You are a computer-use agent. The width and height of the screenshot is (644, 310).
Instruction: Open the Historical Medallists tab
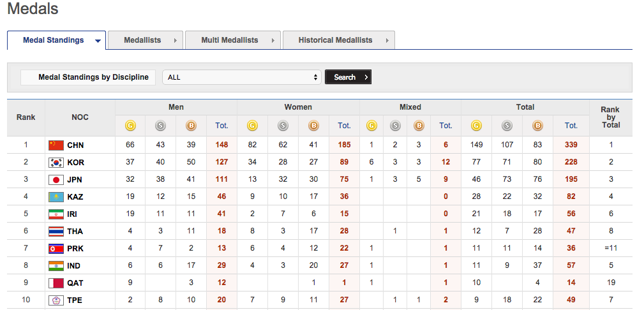click(x=335, y=40)
